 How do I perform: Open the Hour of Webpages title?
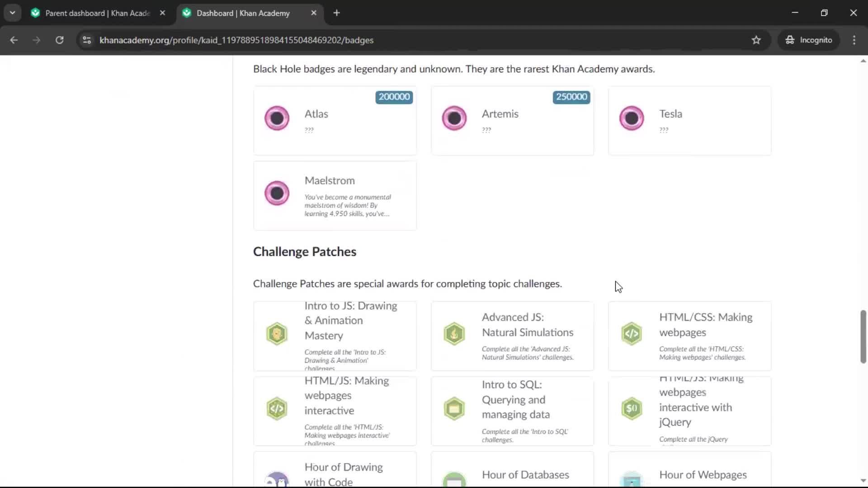[x=703, y=475]
